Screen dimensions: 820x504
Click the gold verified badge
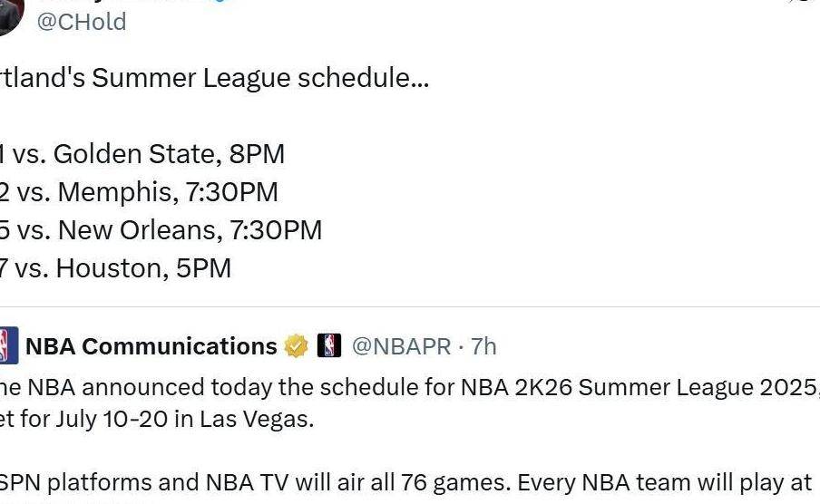296,346
